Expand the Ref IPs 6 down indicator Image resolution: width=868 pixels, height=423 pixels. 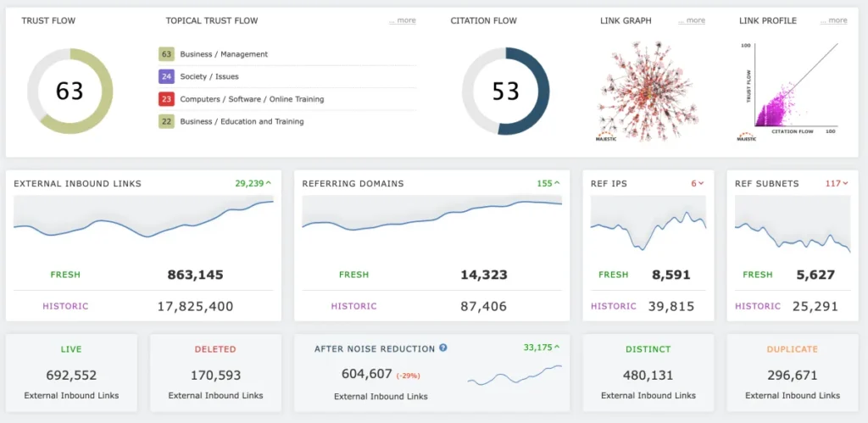point(698,183)
